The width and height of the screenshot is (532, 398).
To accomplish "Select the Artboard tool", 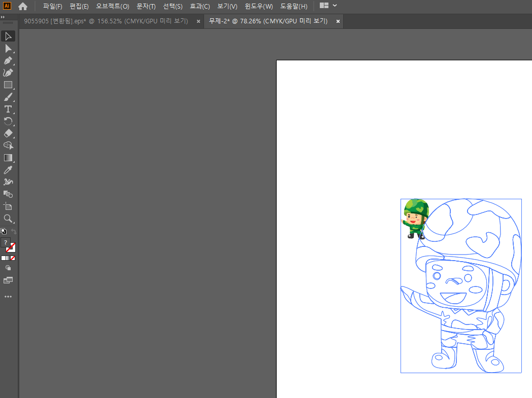I will tap(8, 206).
